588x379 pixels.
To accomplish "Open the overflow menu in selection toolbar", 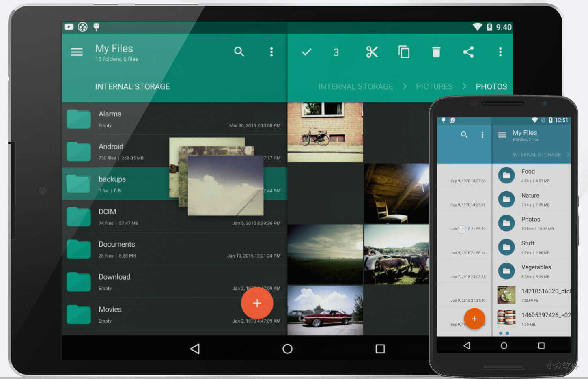I will 500,52.
